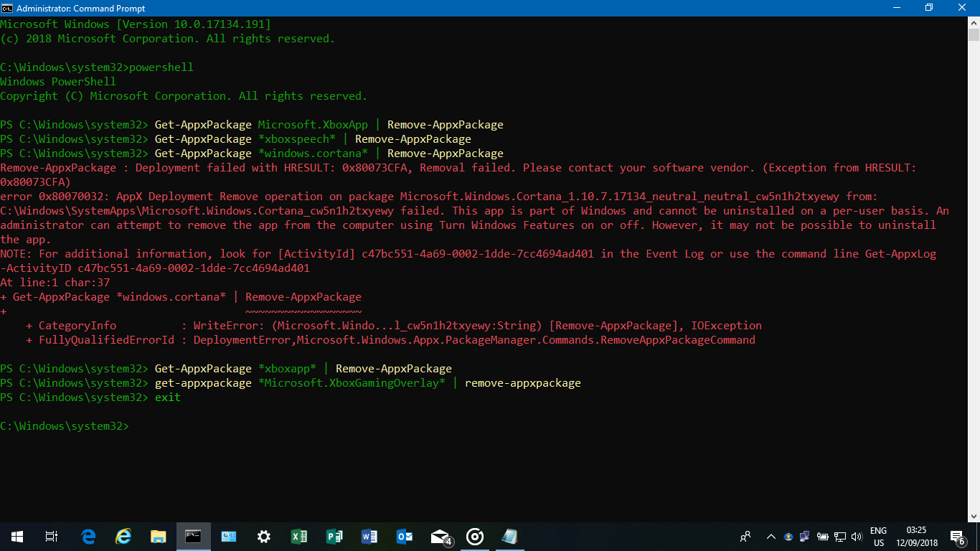
Task: Launch Excel from the taskbar
Action: click(x=299, y=537)
